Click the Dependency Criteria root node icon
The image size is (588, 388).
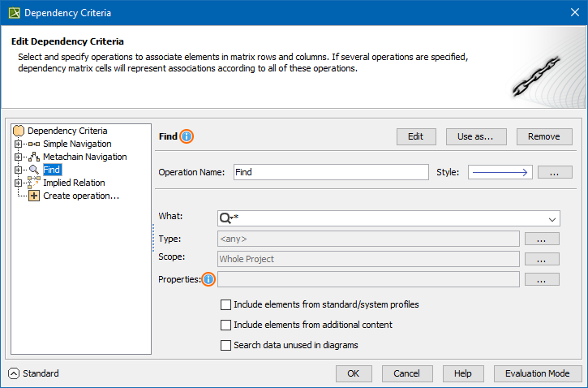(x=19, y=131)
